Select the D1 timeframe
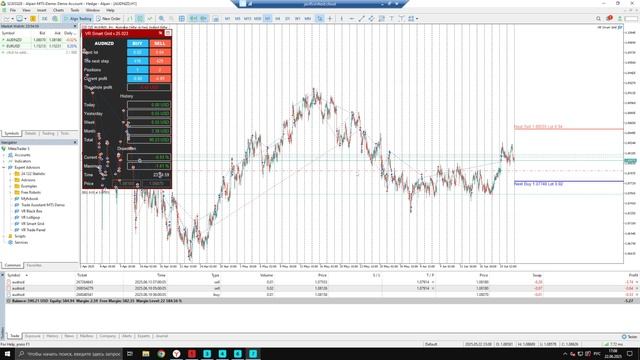The image size is (640, 360). (287, 19)
